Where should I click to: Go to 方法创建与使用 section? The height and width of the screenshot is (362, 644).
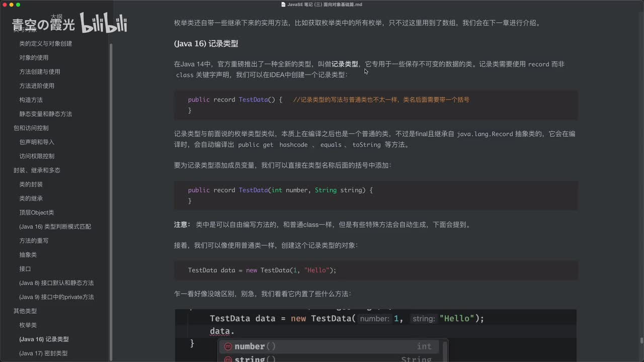coord(40,72)
